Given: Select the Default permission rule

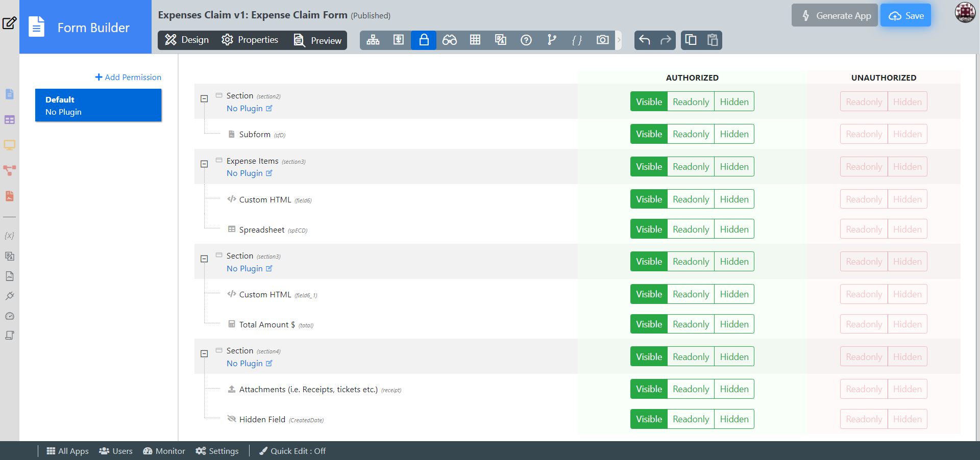Looking at the screenshot, I should coord(99,106).
